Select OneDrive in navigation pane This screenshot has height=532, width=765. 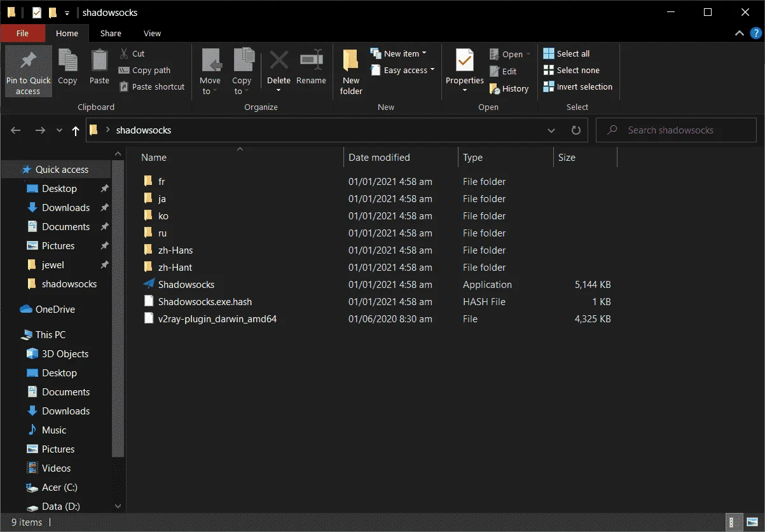[55, 310]
